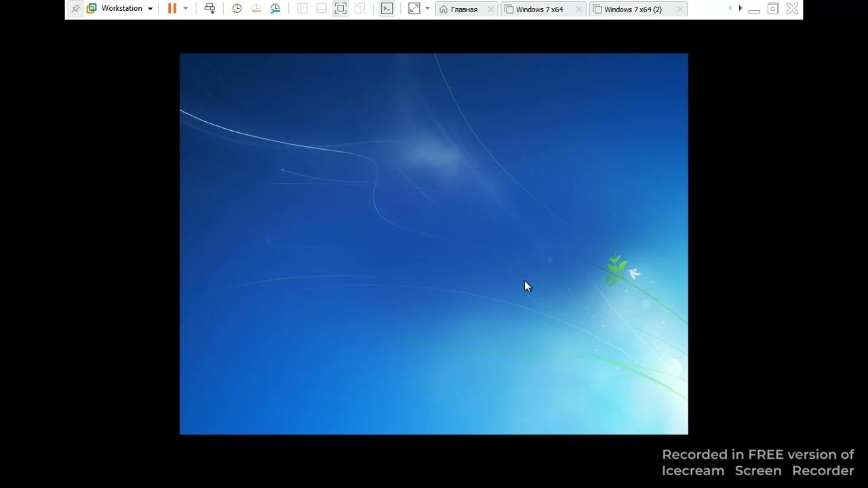Toggle the library sidebar view
This screenshot has width=868, height=488.
coord(302,9)
